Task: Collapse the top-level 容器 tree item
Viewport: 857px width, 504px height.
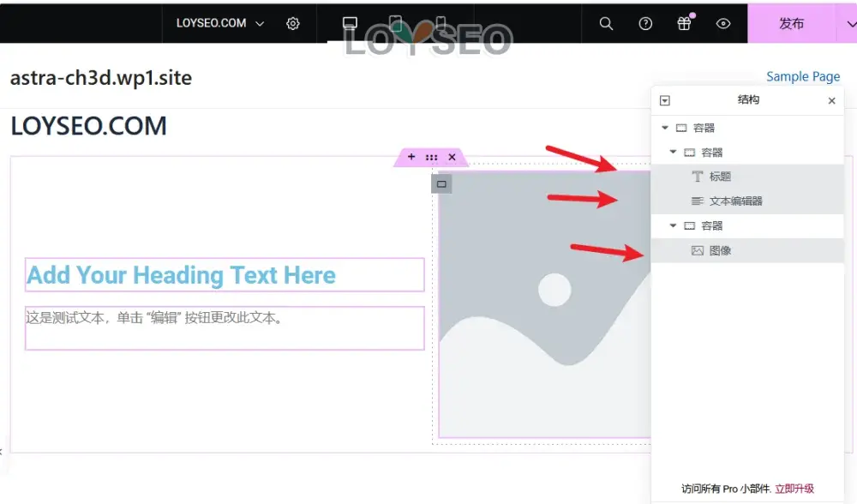Action: click(x=665, y=128)
